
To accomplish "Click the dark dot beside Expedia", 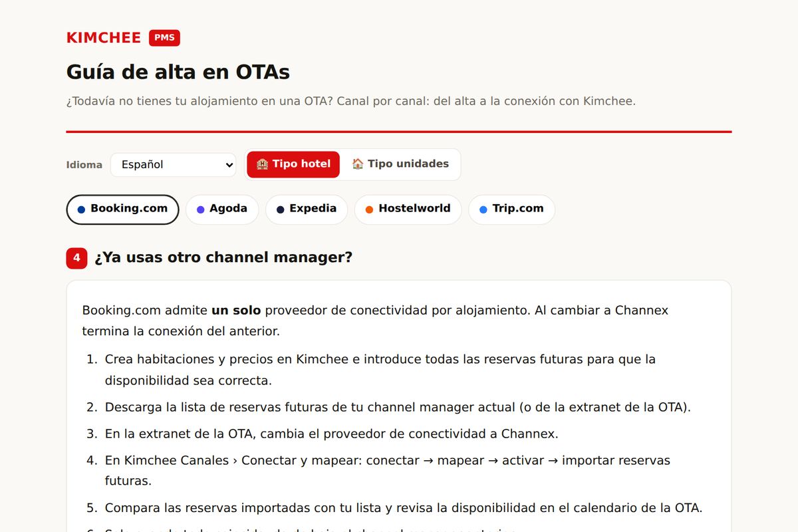I will [281, 209].
